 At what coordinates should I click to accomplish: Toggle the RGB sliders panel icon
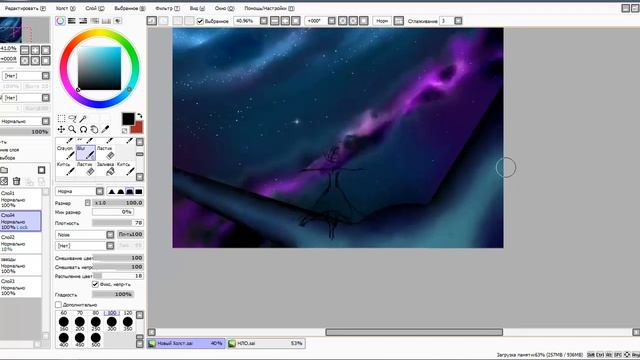point(72,21)
